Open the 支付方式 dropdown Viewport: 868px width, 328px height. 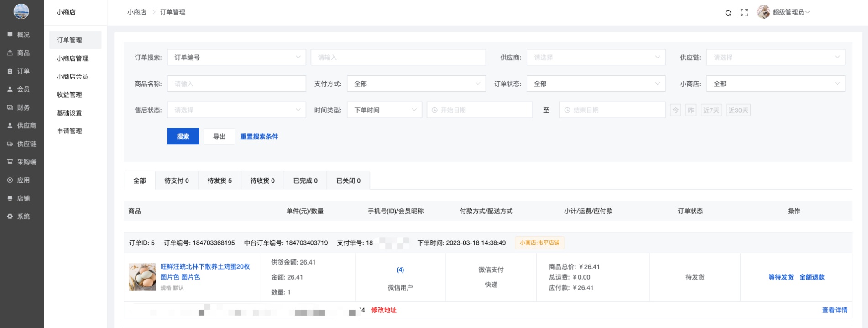pos(416,84)
